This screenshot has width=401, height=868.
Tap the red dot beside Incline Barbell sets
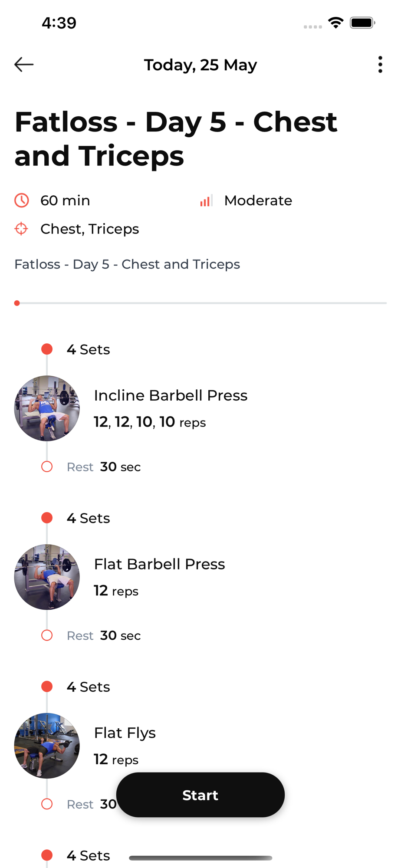click(x=47, y=349)
